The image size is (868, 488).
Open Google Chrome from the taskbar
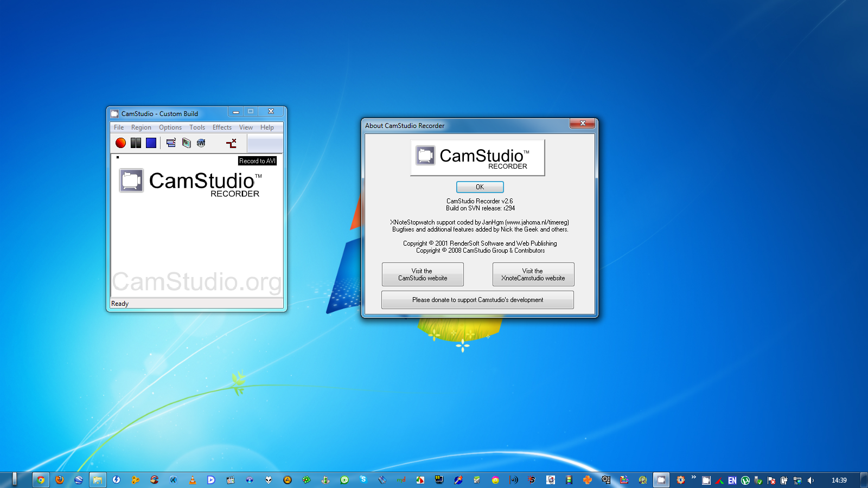pos(41,480)
